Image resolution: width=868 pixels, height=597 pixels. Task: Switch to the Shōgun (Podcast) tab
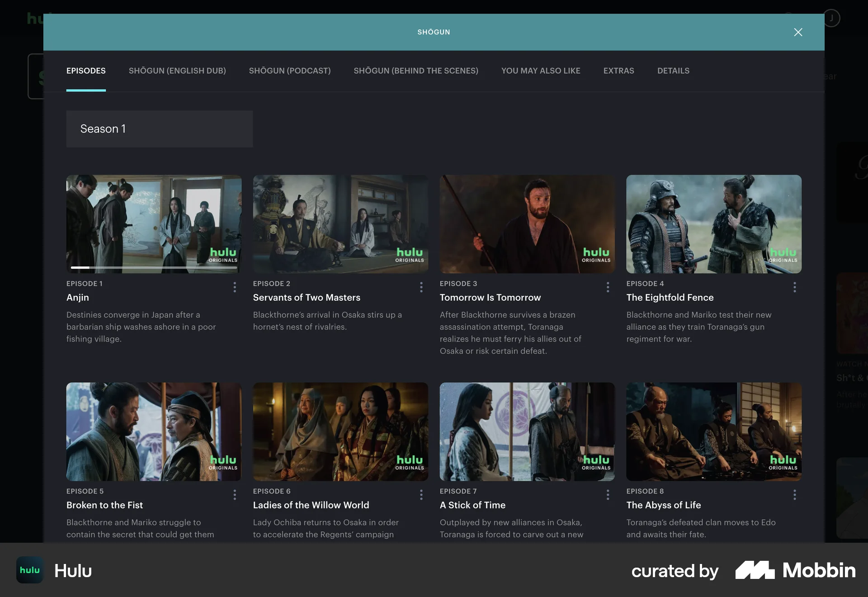290,71
